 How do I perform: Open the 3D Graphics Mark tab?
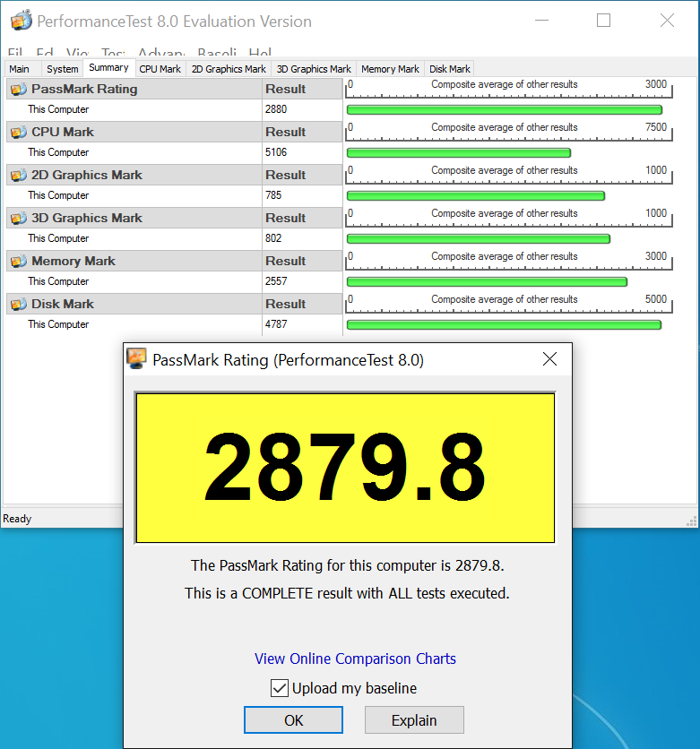coord(314,69)
